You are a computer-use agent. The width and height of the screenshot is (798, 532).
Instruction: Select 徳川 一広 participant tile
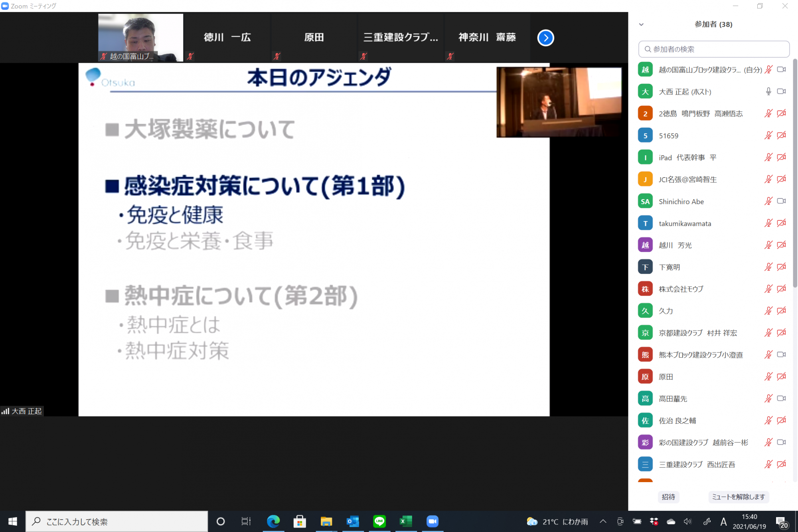227,38
